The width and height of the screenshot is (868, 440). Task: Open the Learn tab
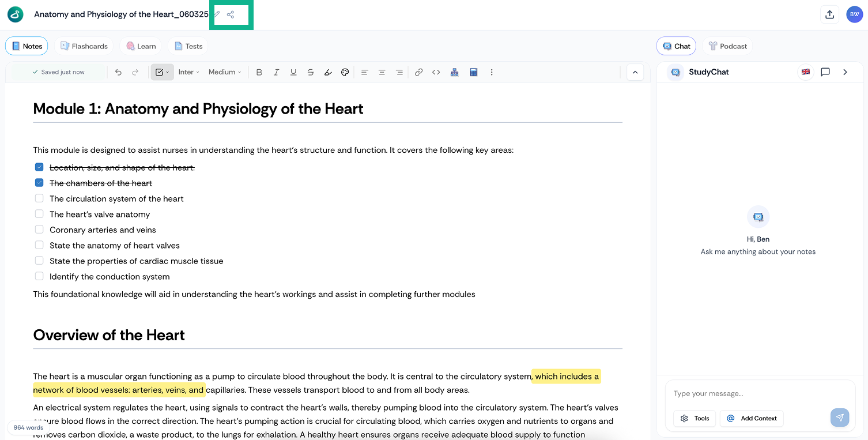[141, 46]
